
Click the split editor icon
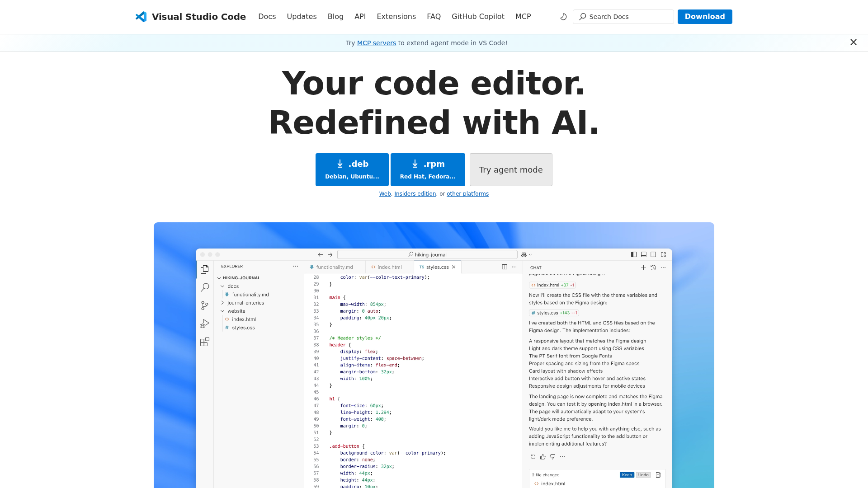pyautogui.click(x=505, y=267)
